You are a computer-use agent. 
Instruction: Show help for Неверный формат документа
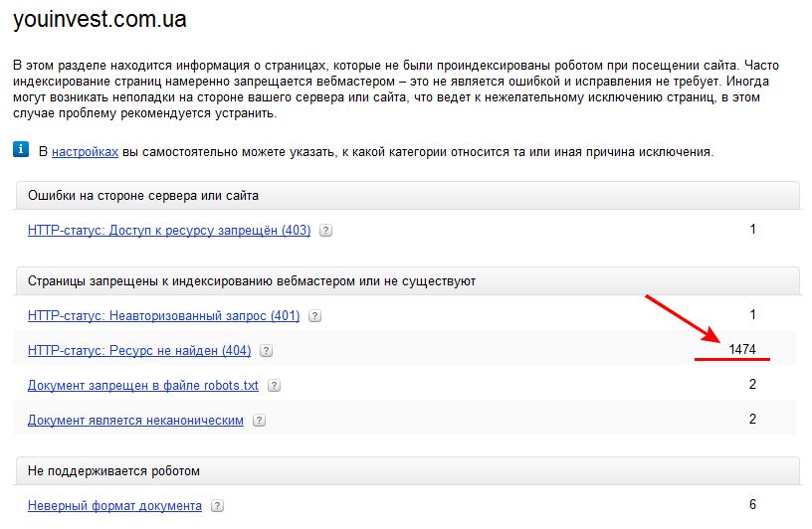pyautogui.click(x=217, y=506)
